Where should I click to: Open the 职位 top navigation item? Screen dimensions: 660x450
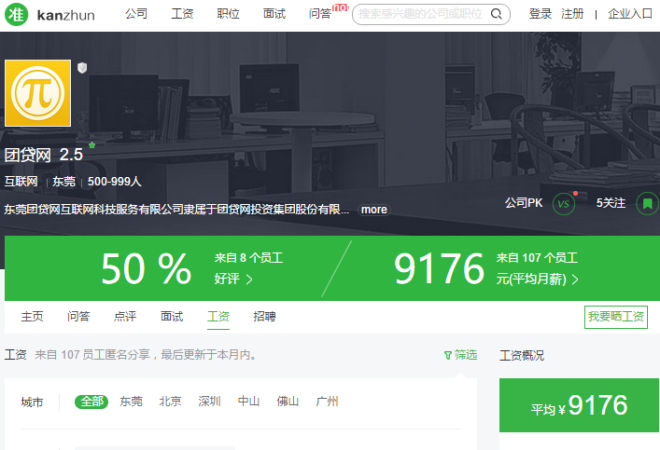click(x=228, y=14)
